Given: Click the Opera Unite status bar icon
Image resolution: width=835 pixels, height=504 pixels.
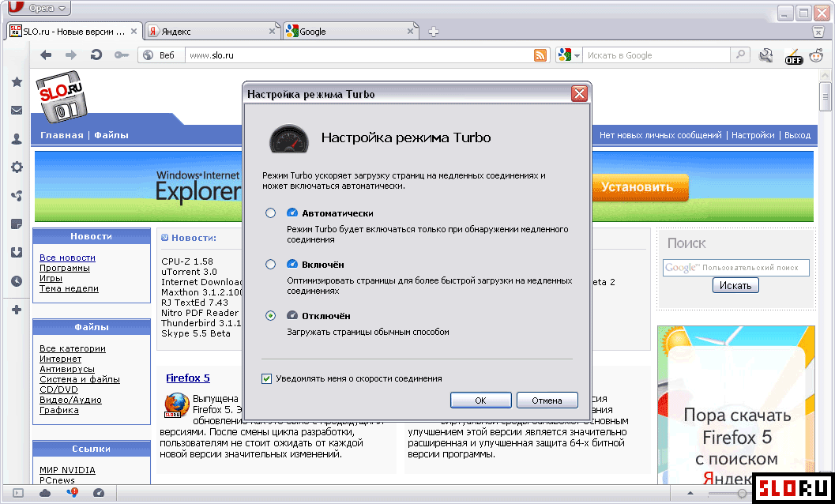Looking at the screenshot, I should point(72,493).
